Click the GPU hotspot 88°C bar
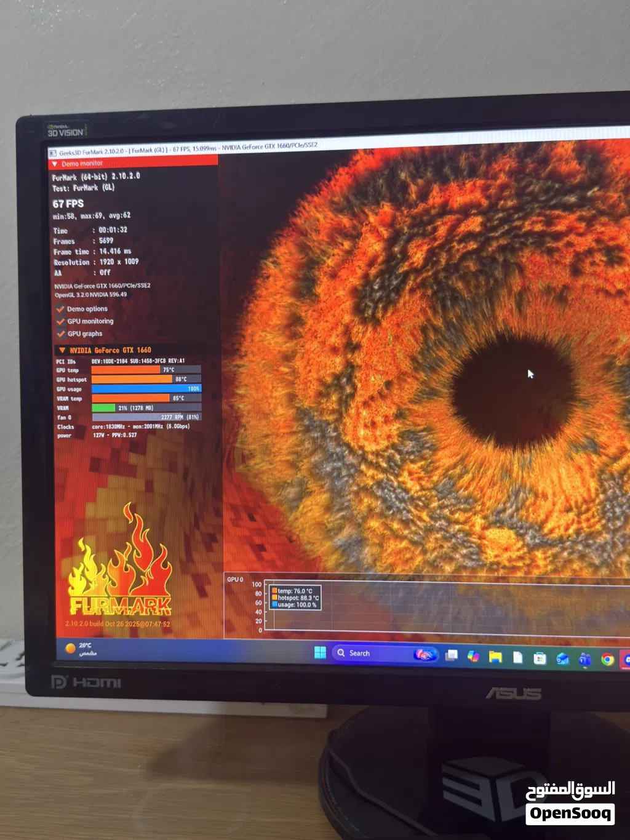Screen dimensions: 630x840 (146, 379)
